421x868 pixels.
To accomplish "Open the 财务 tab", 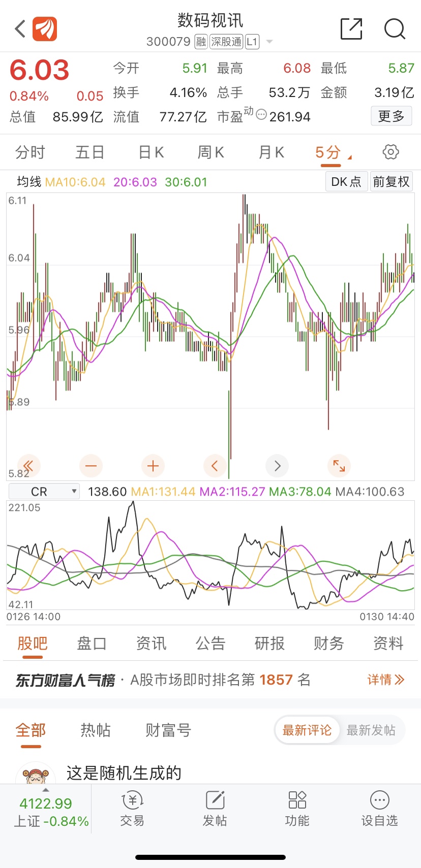I will (329, 644).
